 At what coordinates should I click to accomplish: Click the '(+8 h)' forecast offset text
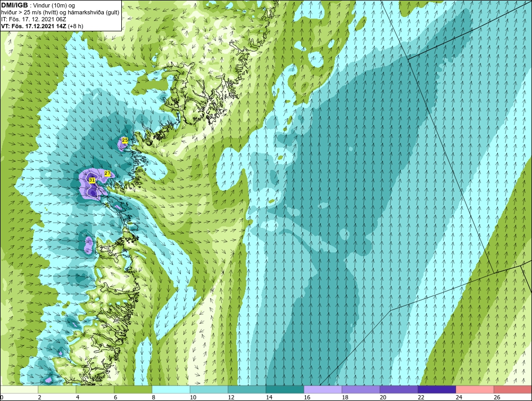[76, 26]
